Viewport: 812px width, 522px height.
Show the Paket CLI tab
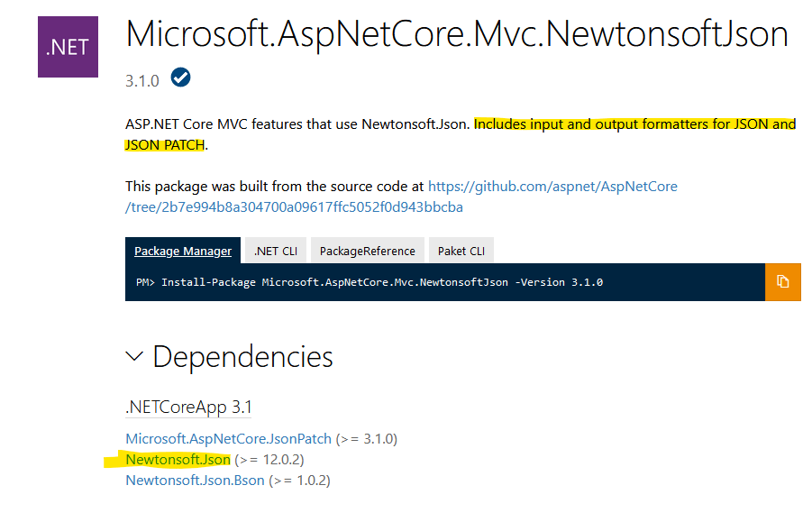461,251
